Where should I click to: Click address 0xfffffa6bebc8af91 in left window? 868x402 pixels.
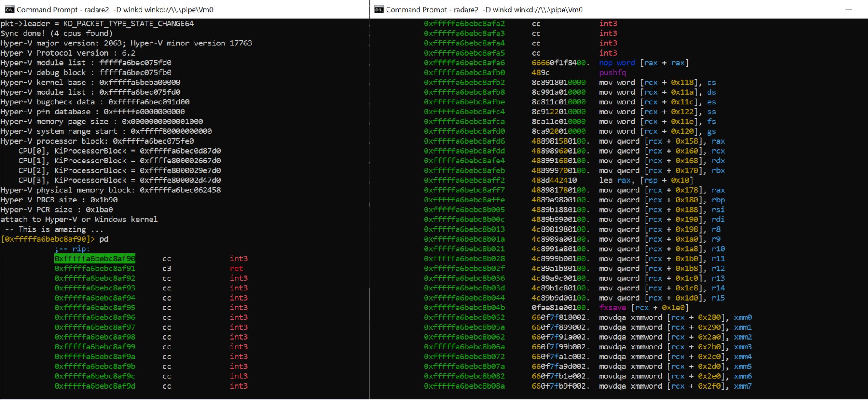tap(95, 268)
